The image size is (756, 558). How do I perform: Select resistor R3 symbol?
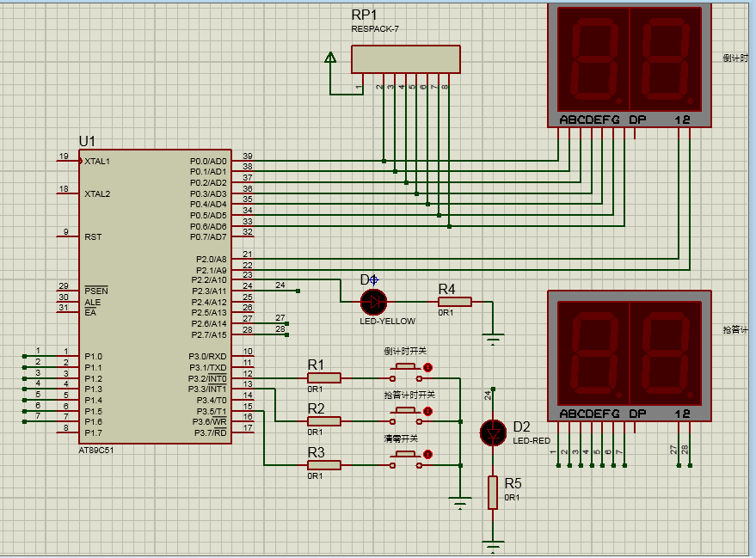[x=324, y=465]
